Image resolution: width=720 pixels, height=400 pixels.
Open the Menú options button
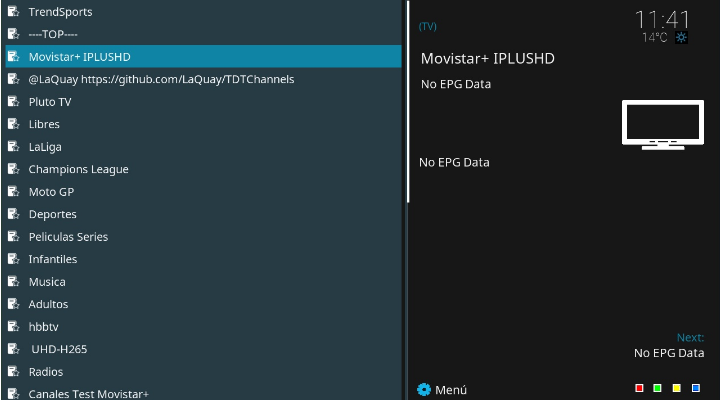pos(450,389)
